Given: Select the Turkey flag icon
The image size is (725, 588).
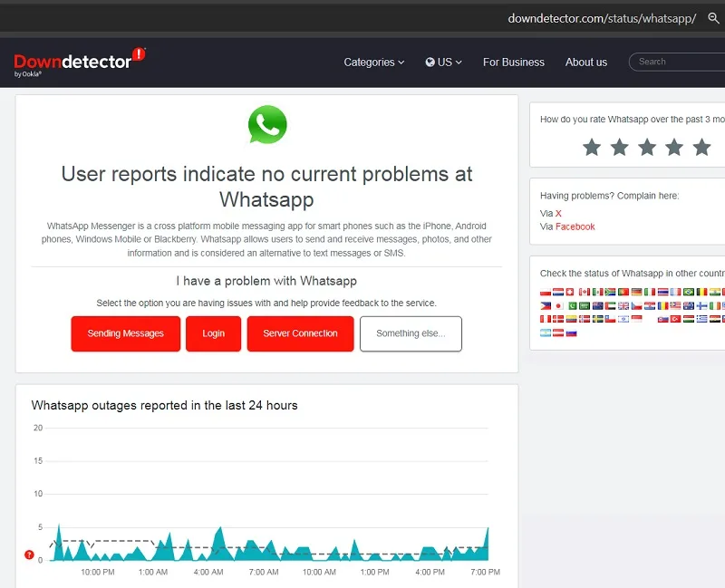Looking at the screenshot, I should (x=675, y=319).
